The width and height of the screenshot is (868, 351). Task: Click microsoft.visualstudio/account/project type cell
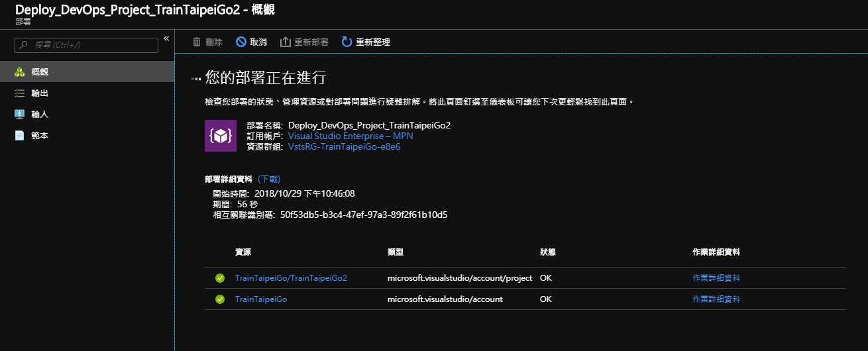[x=460, y=278]
